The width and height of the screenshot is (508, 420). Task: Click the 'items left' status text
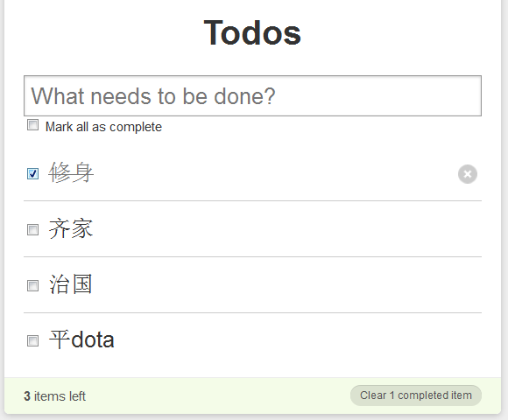click(x=60, y=396)
